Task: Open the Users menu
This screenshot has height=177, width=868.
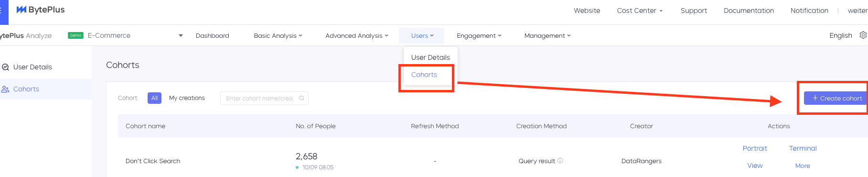Action: pyautogui.click(x=422, y=36)
